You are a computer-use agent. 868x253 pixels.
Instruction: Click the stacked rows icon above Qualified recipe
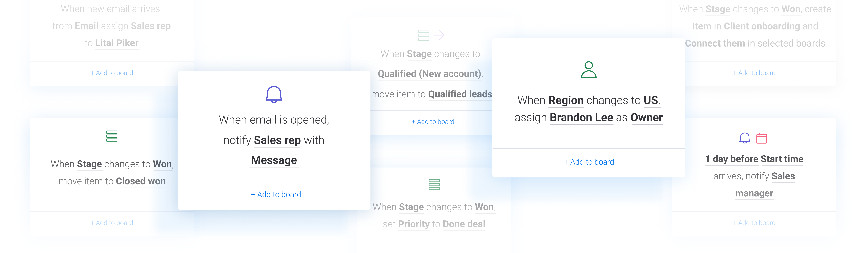(424, 35)
